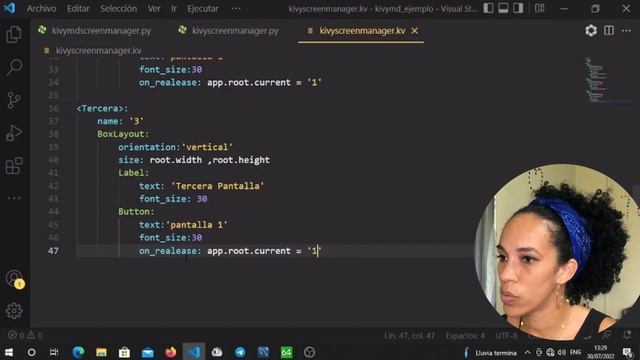
Task: Place cursor on line 36 <Tercera>:
Action: pos(102,108)
